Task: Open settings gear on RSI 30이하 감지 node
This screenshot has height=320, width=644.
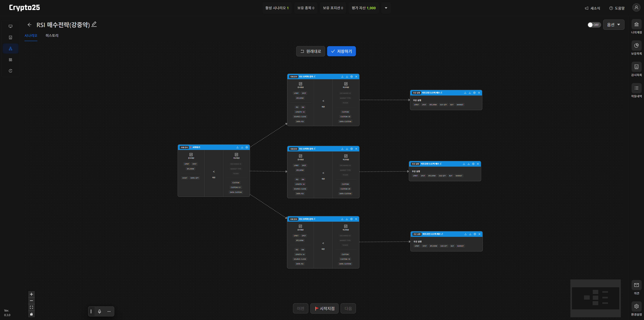Action: pos(352,77)
